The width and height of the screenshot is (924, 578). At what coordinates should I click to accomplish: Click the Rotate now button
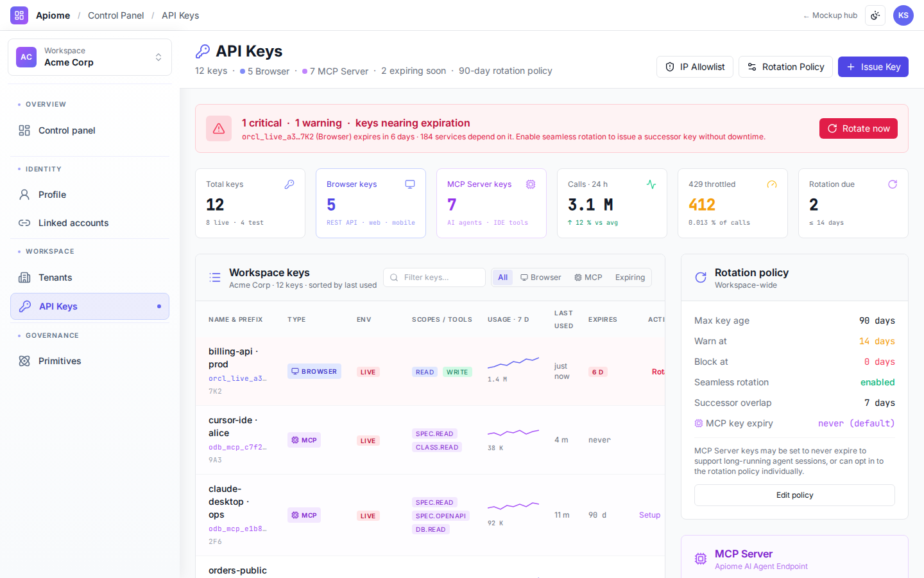point(859,128)
